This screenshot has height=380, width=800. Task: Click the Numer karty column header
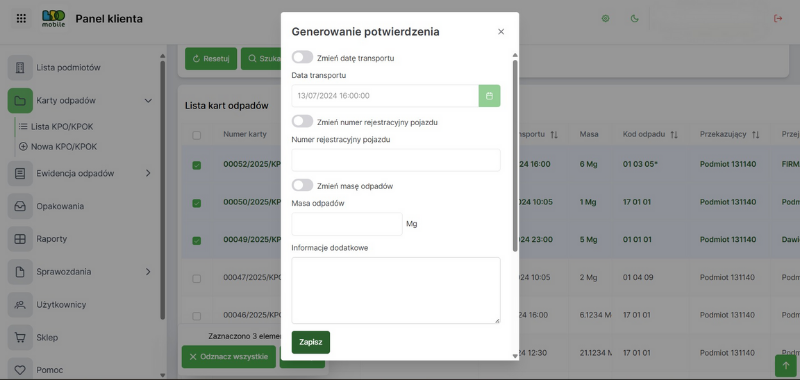[x=245, y=134]
